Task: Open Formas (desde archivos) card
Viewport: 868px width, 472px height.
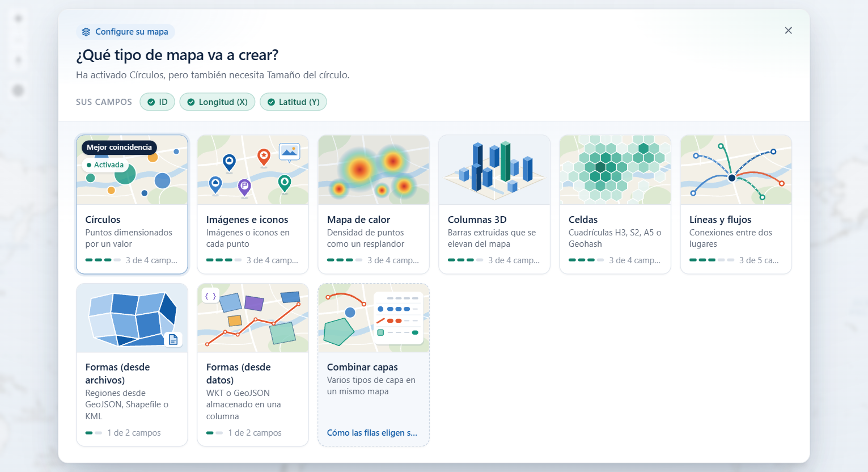Action: coord(132,365)
